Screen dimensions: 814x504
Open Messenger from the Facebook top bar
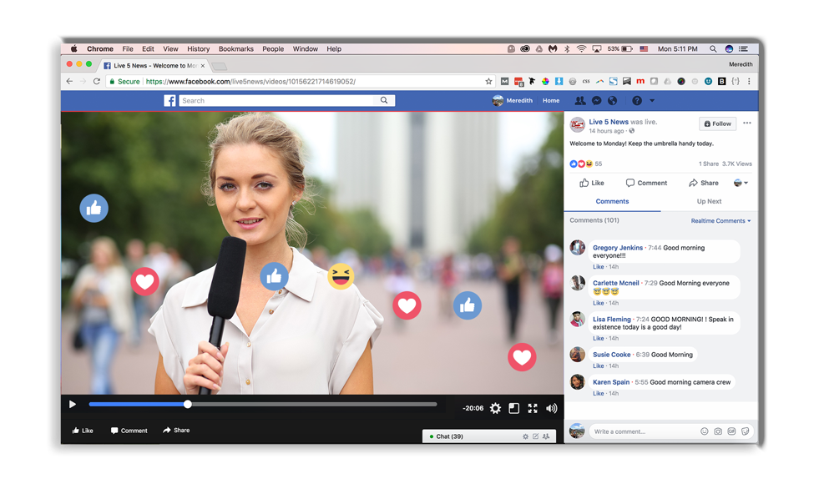pyautogui.click(x=596, y=100)
